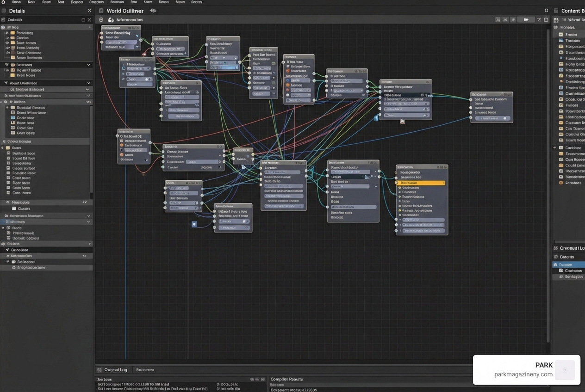Select the 'Fronors' row in the Content Browser
The image size is (585, 392).
[572, 105]
